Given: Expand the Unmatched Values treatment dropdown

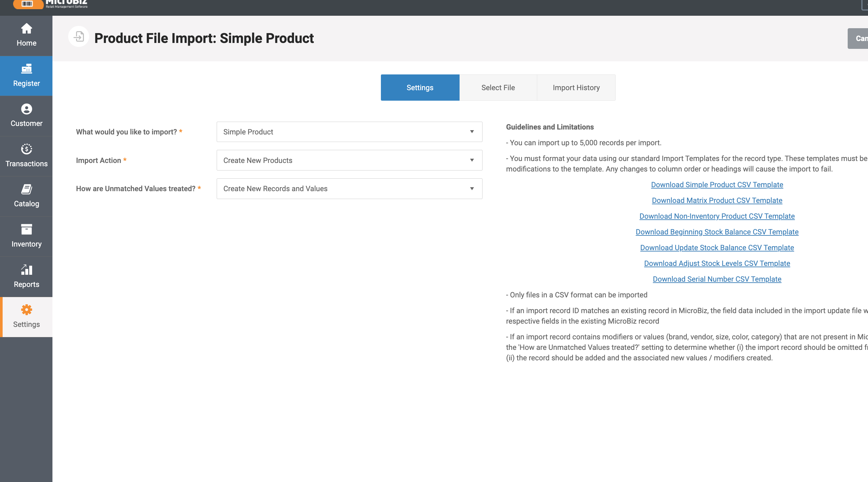Looking at the screenshot, I should click(349, 189).
